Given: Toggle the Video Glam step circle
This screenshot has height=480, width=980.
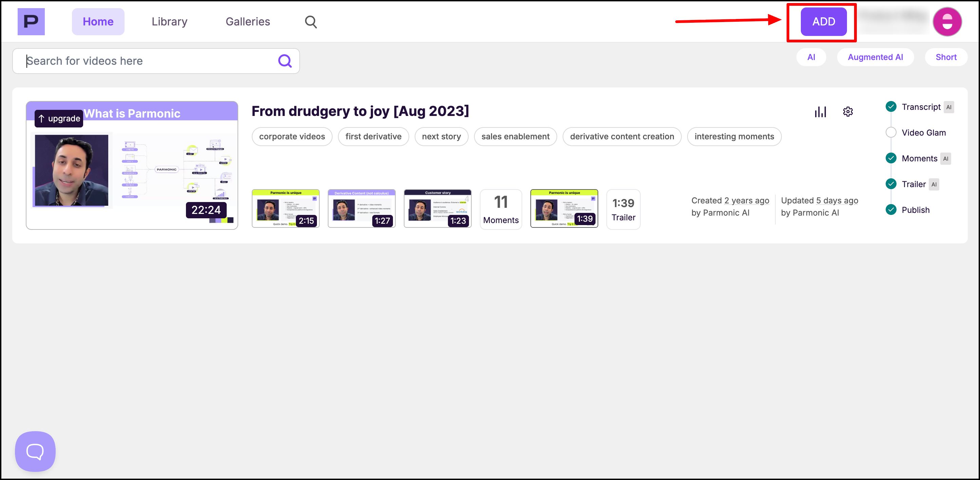Looking at the screenshot, I should pos(891,133).
